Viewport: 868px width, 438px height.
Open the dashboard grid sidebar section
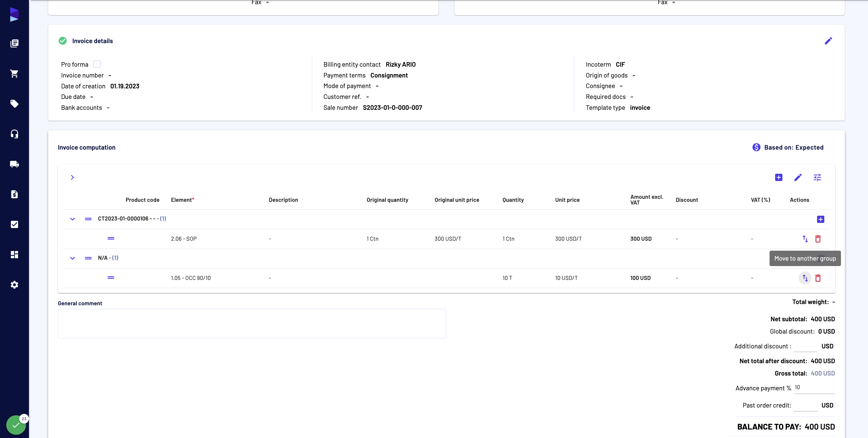(14, 255)
